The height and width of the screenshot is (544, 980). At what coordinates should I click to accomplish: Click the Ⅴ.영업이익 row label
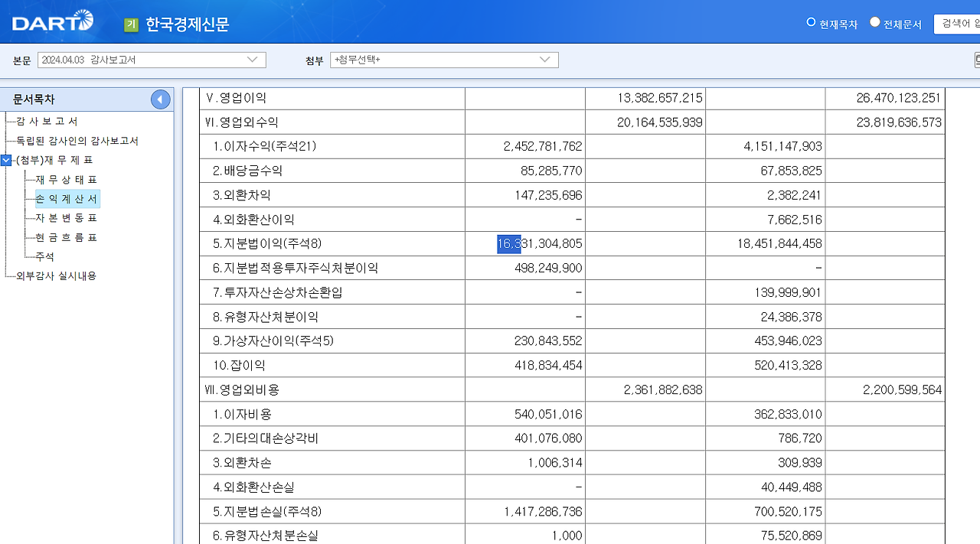tap(236, 98)
